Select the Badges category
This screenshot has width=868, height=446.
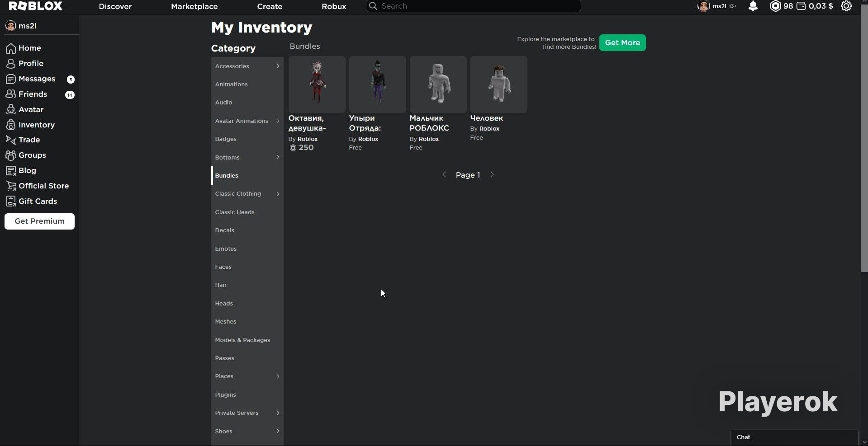(247, 139)
